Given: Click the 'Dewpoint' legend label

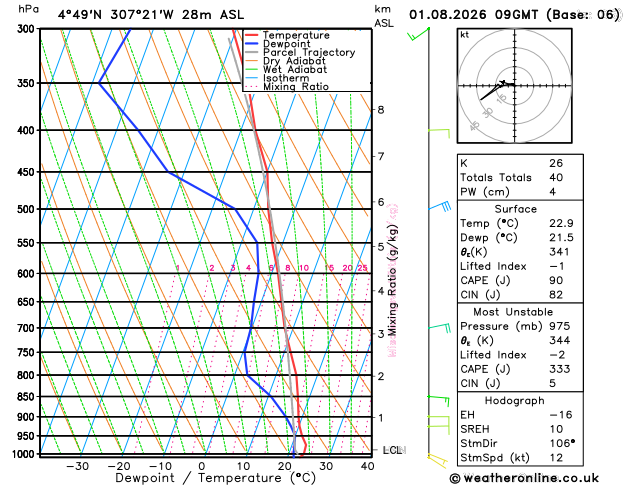Looking at the screenshot, I should click(x=286, y=44).
